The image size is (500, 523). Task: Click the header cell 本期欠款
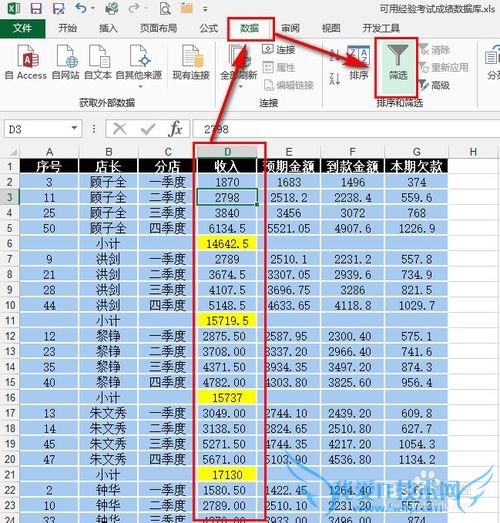[x=417, y=166]
